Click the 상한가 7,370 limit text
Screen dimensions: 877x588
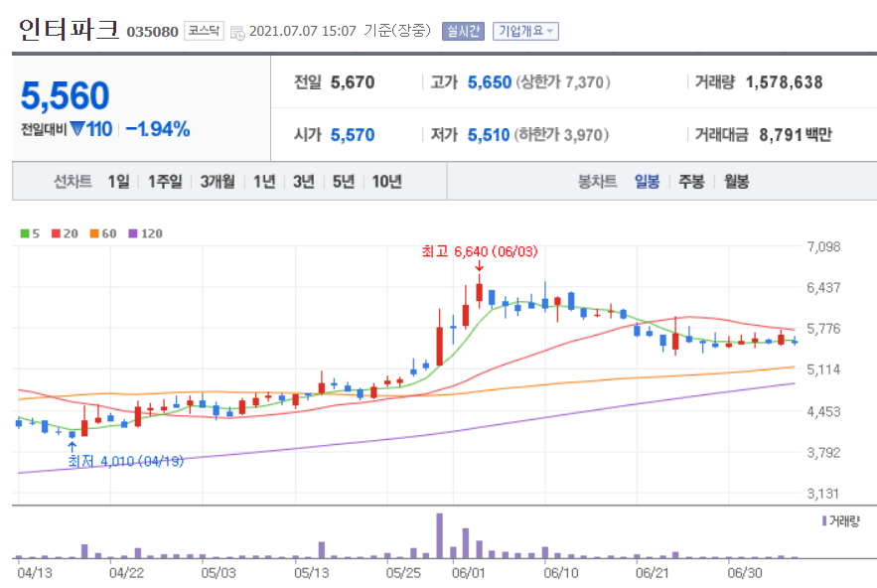563,82
